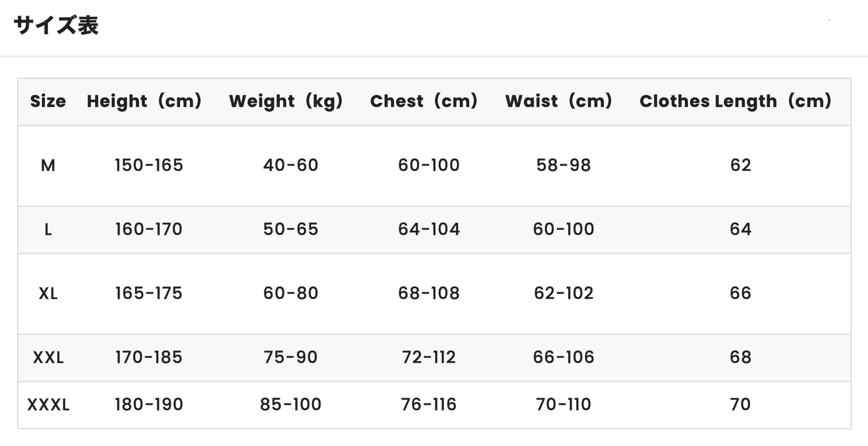Click the Height (cm) column header
This screenshot has height=446, width=868.
144,101
